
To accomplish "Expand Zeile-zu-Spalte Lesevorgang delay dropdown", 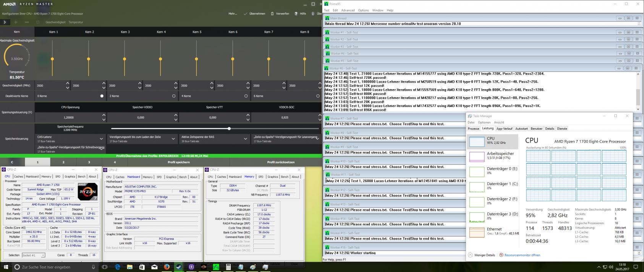I will pos(317,138).
